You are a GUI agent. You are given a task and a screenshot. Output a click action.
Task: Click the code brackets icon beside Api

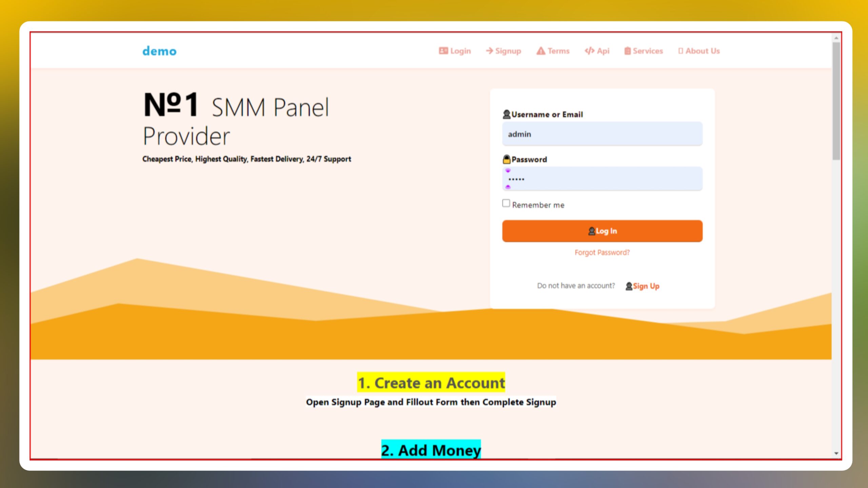pos(589,51)
